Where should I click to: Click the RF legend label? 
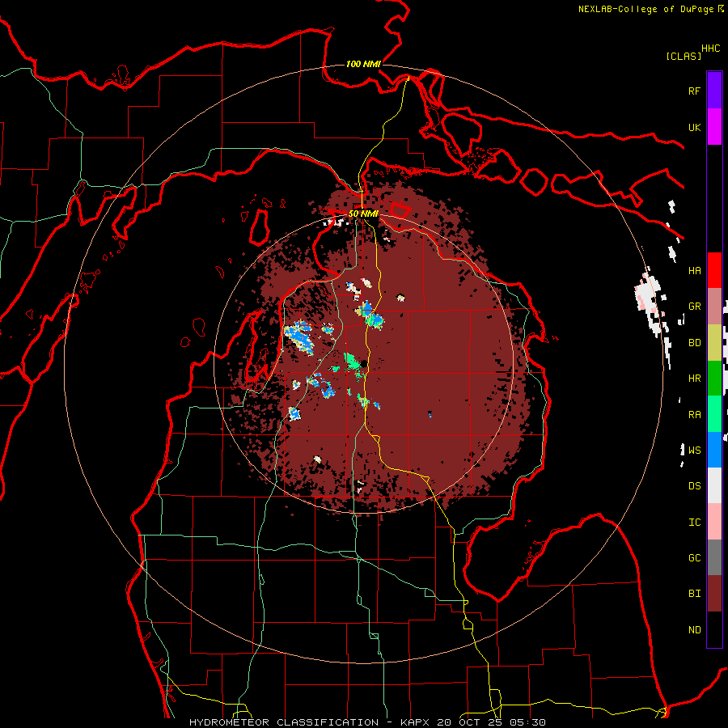coord(694,91)
